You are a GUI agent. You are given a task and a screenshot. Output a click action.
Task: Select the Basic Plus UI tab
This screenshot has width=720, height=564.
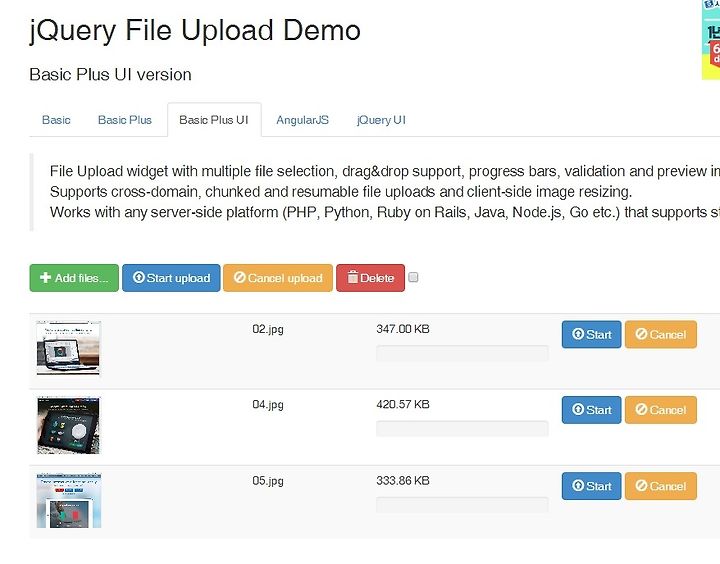pos(214,120)
